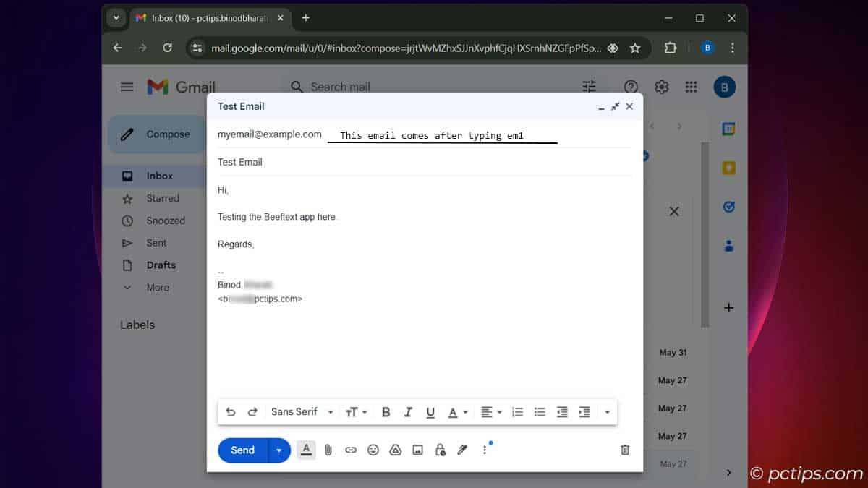This screenshot has width=868, height=488.
Task: Toggle italic formatting
Action: coord(407,411)
